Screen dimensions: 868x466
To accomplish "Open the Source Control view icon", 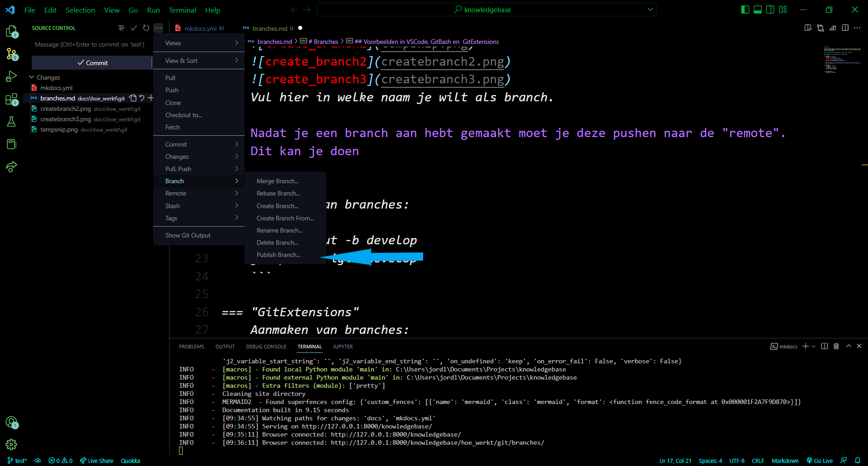I will pyautogui.click(x=11, y=54).
